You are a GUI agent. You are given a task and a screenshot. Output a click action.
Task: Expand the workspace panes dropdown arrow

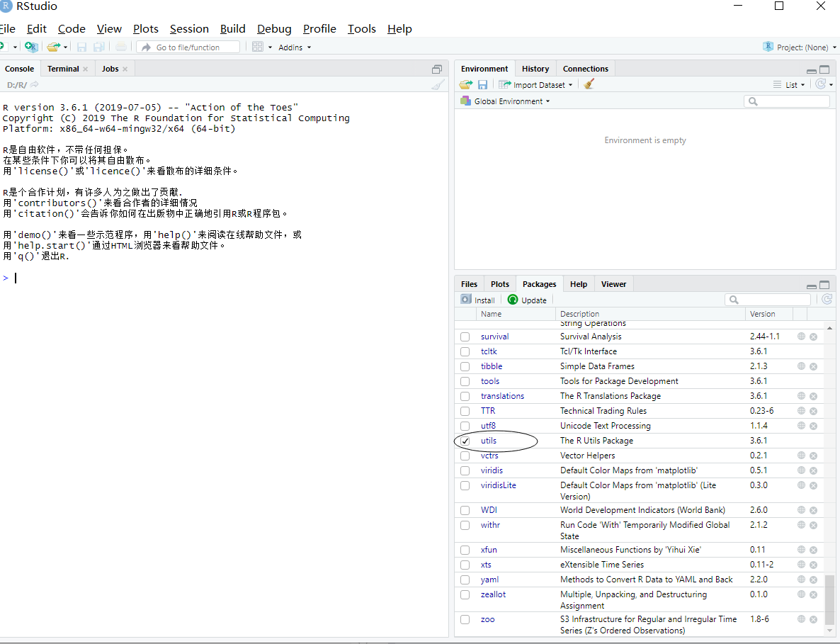pos(270,47)
